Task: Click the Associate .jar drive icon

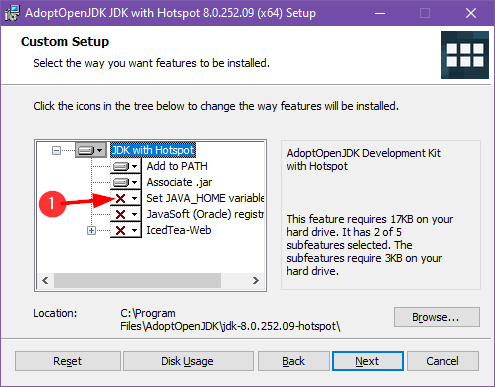Action: (x=121, y=182)
